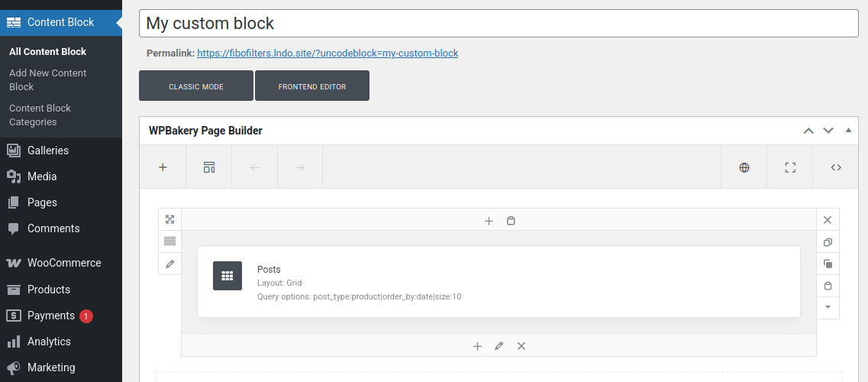Click the Add Element plus icon in builder toolbar
The image size is (868, 382).
(163, 167)
